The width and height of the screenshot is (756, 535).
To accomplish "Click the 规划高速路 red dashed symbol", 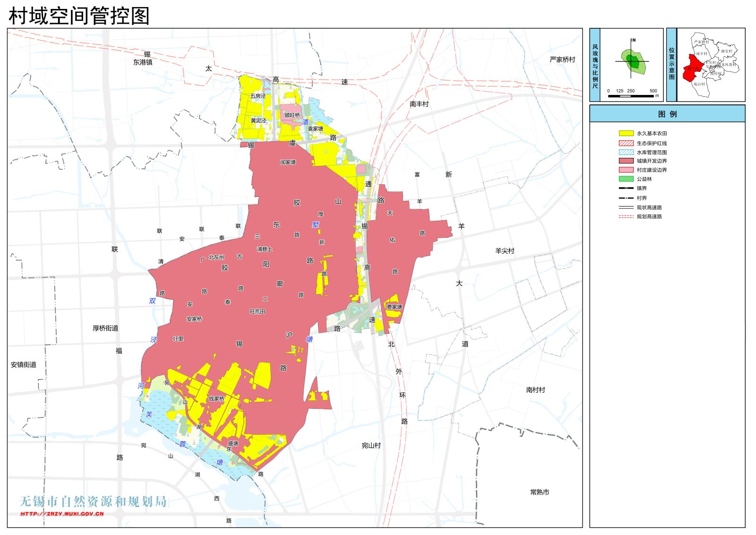I will pyautogui.click(x=626, y=216).
